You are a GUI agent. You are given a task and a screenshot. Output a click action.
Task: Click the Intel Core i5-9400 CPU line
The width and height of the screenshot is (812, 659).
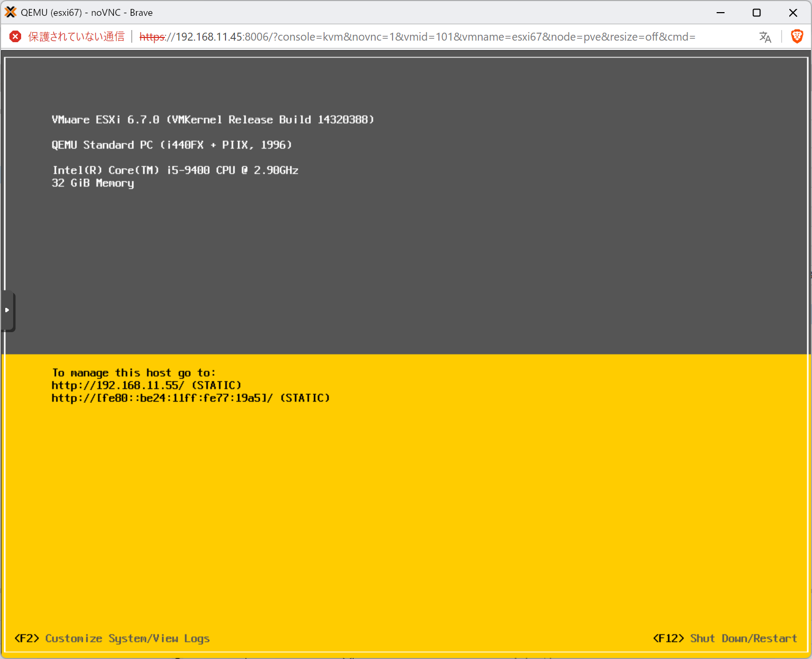pyautogui.click(x=175, y=170)
